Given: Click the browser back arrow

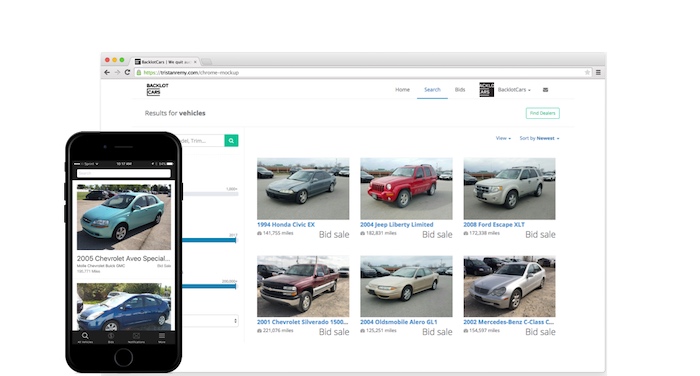Looking at the screenshot, I should (107, 72).
